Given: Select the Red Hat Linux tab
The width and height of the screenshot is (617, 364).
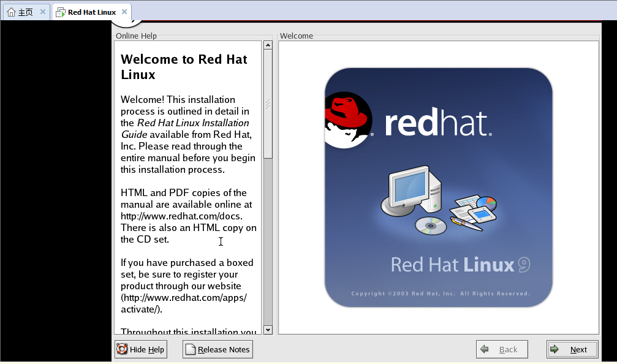Looking at the screenshot, I should (92, 12).
